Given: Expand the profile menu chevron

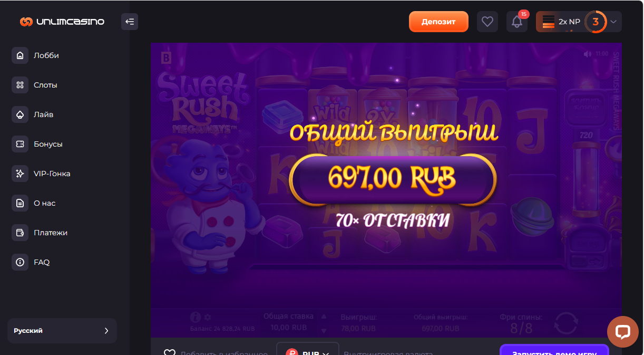Looking at the screenshot, I should click(613, 22).
